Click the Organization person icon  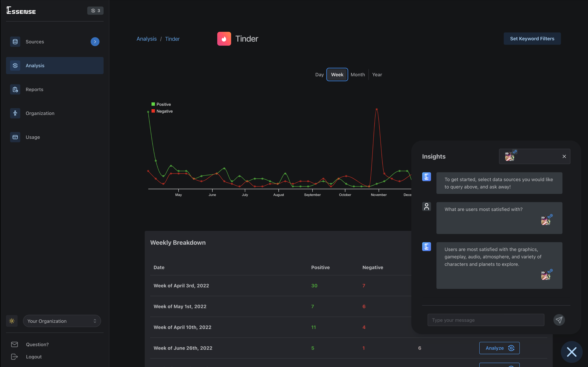[15, 113]
